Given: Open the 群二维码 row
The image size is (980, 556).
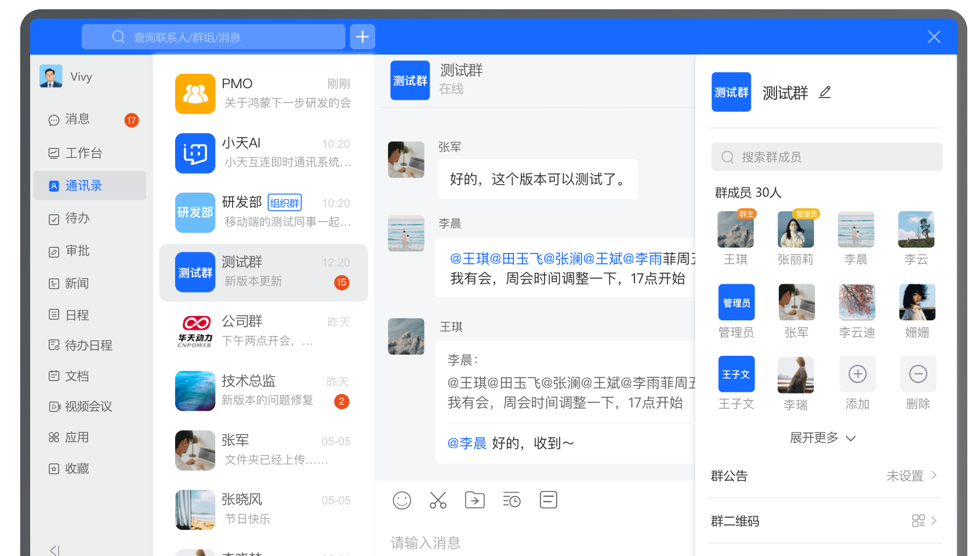Looking at the screenshot, I should coord(825,521).
